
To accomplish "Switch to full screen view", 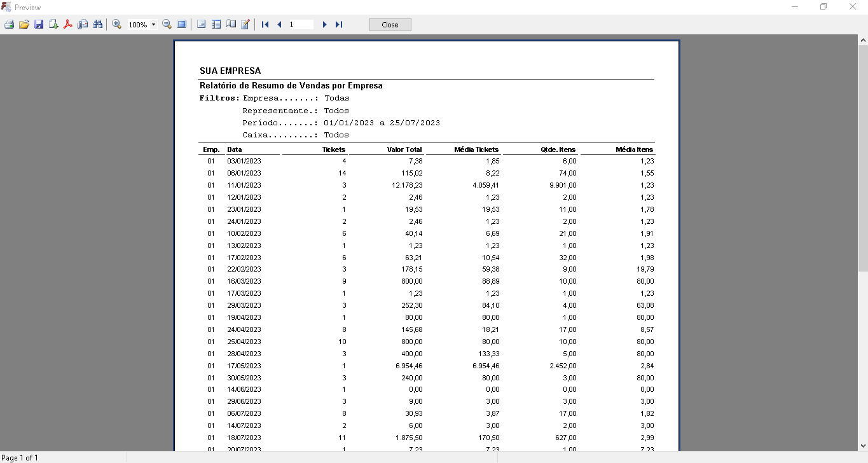I will [182, 25].
